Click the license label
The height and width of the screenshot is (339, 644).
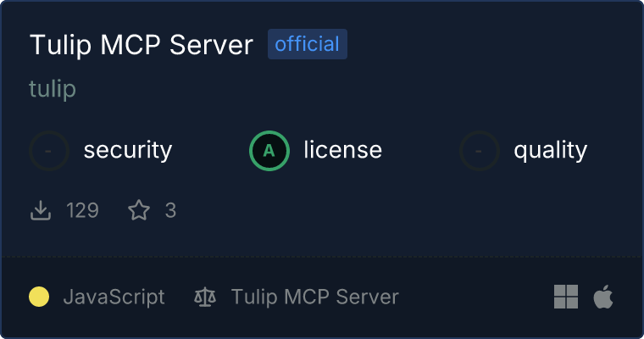click(343, 149)
